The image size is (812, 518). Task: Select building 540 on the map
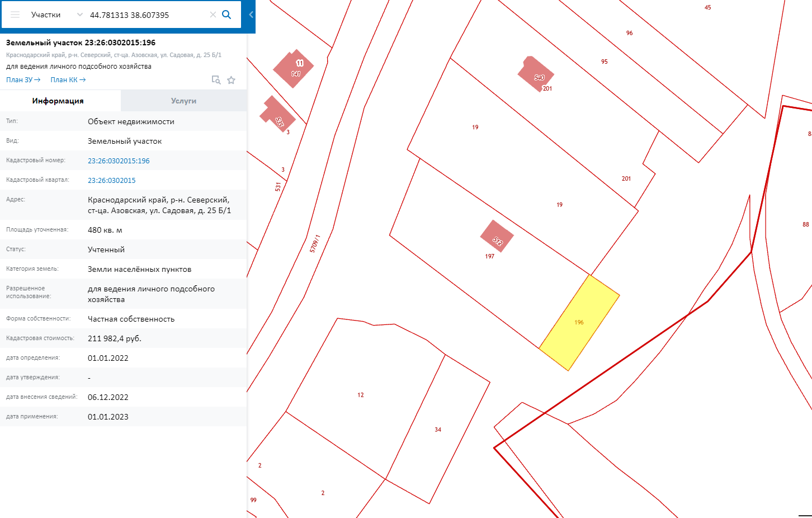coord(535,73)
